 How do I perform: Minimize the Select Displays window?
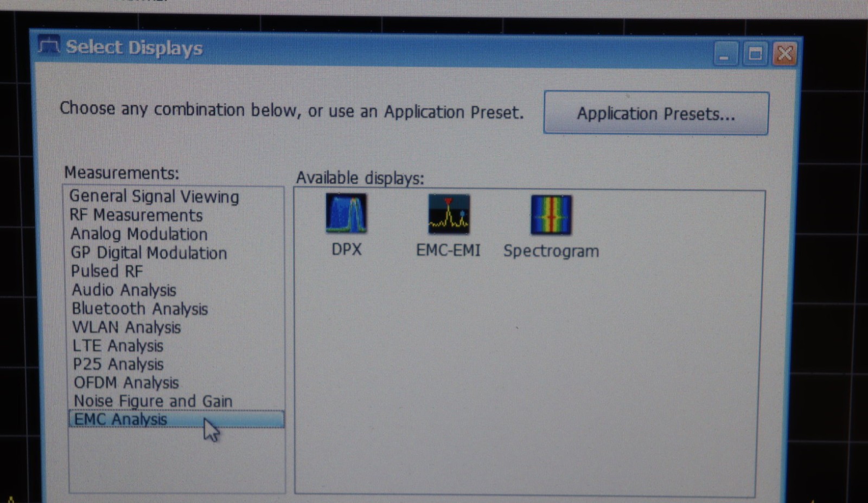pyautogui.click(x=725, y=54)
